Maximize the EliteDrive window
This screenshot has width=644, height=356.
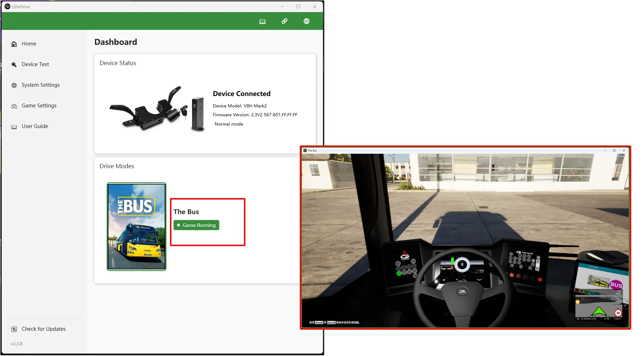pyautogui.click(x=298, y=6)
